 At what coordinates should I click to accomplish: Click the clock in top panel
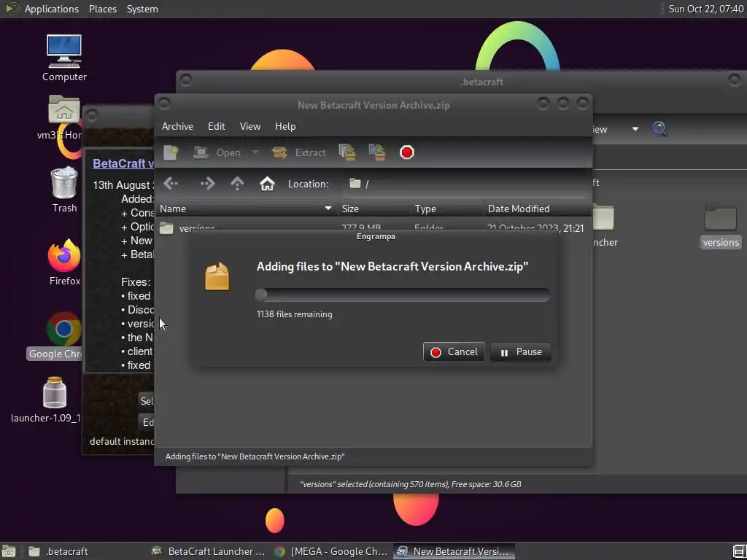705,9
